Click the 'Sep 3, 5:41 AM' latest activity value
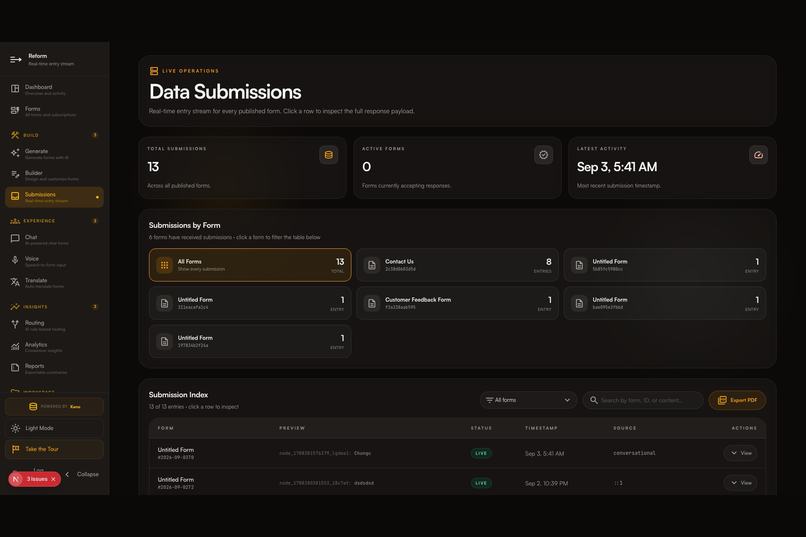The image size is (806, 537). pyautogui.click(x=617, y=167)
